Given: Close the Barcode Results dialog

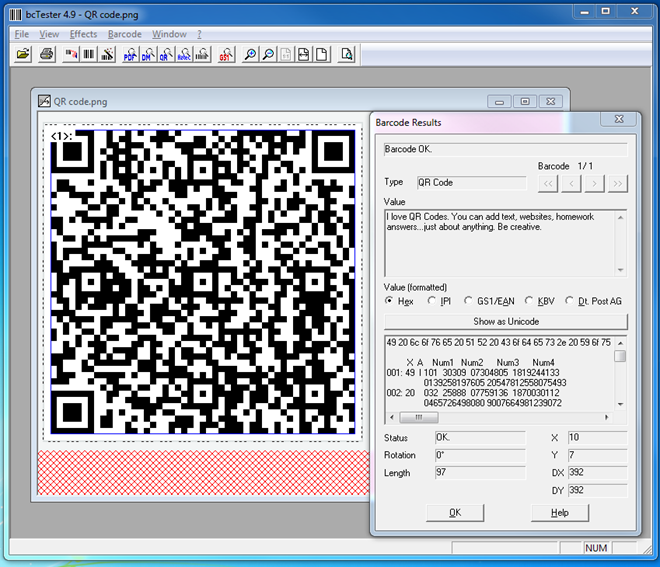Looking at the screenshot, I should coord(619,119).
